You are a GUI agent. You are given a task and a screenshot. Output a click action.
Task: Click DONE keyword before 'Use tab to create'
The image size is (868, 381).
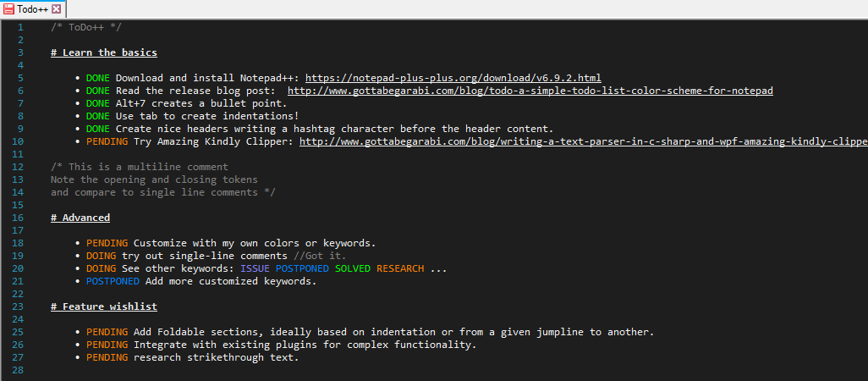coord(98,116)
